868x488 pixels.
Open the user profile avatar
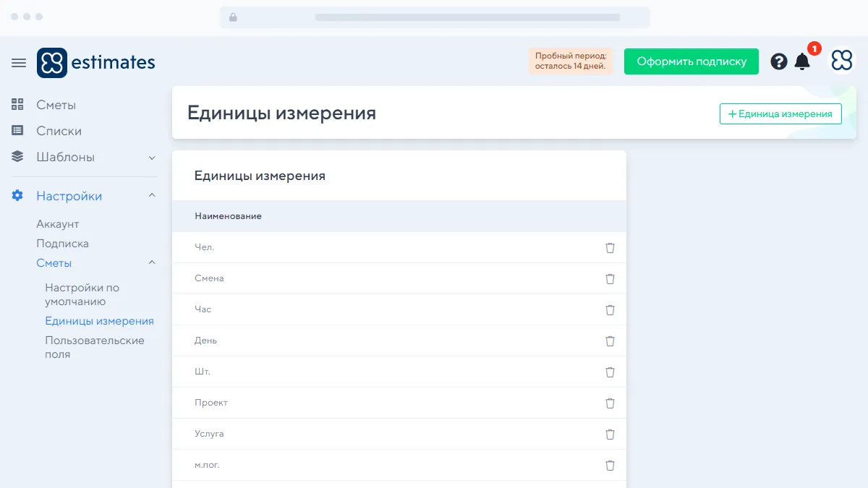pos(842,62)
